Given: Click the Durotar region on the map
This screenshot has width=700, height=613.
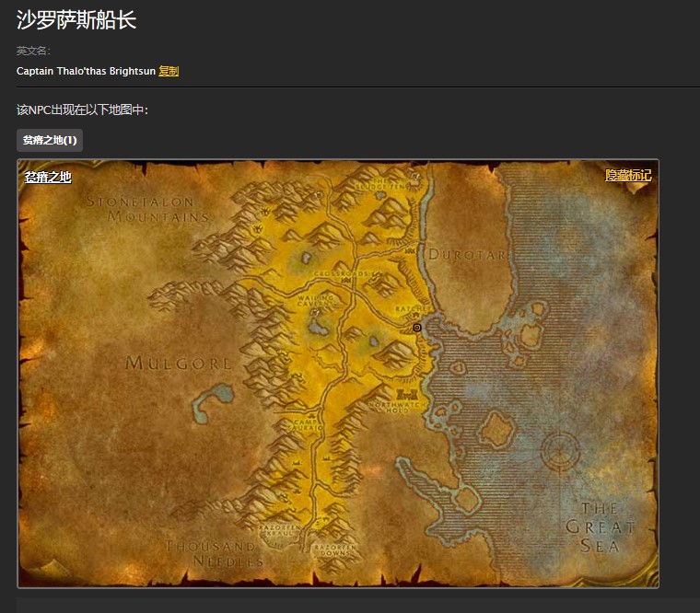Looking at the screenshot, I should [x=467, y=254].
